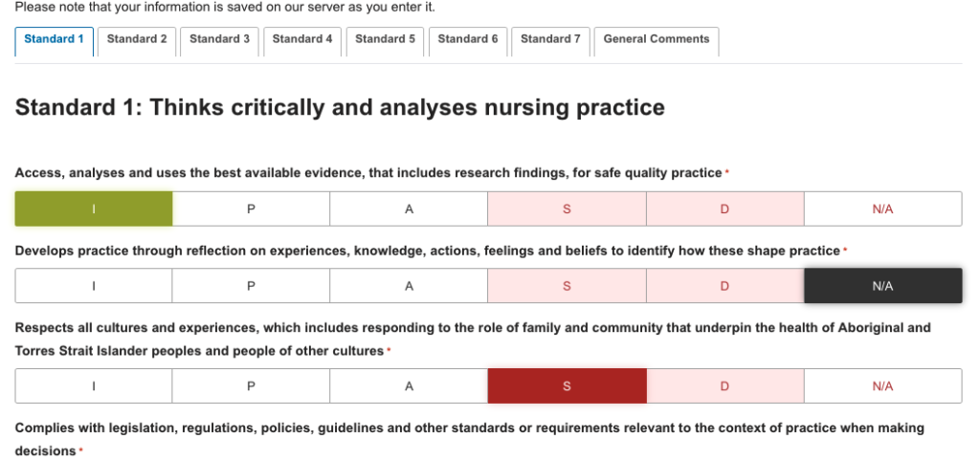The width and height of the screenshot is (980, 461).
Task: Mark respects all cultures as N/A
Action: tap(882, 386)
